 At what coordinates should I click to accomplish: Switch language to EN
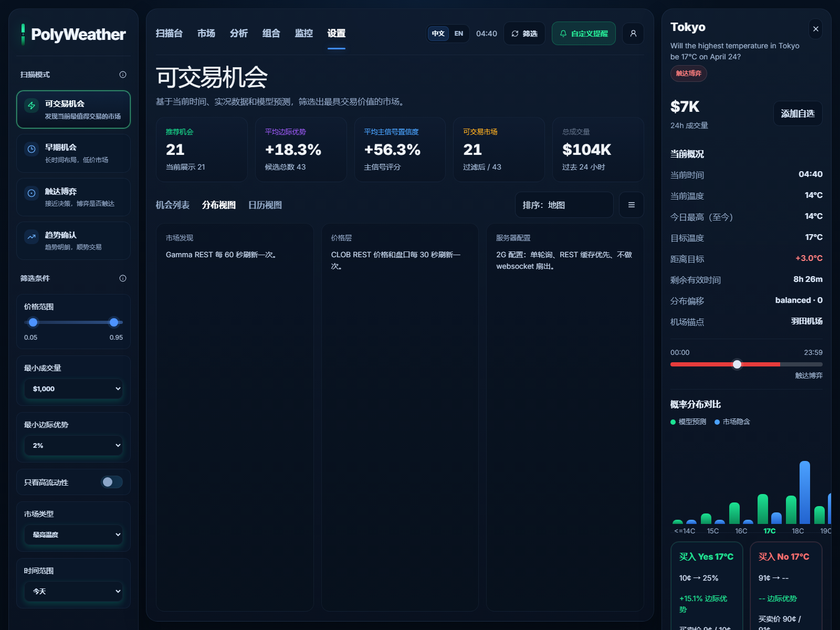[x=459, y=34]
